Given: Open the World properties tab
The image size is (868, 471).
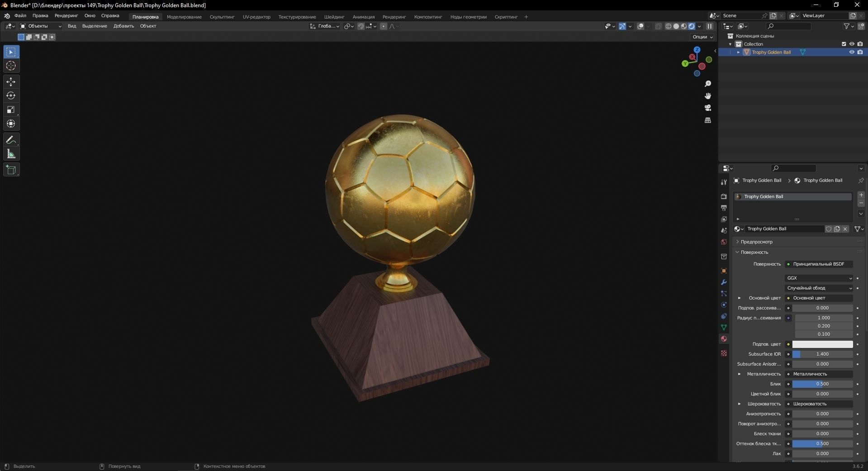Looking at the screenshot, I should pos(724,242).
